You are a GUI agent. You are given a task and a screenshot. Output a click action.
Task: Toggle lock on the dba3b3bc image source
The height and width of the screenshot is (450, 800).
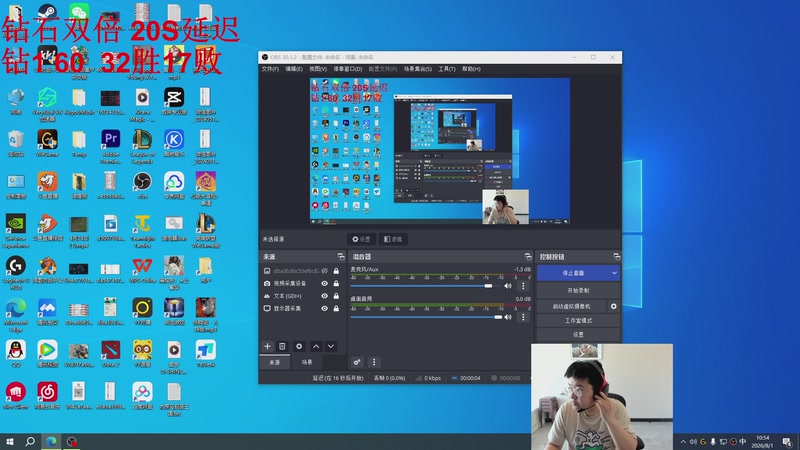[336, 271]
